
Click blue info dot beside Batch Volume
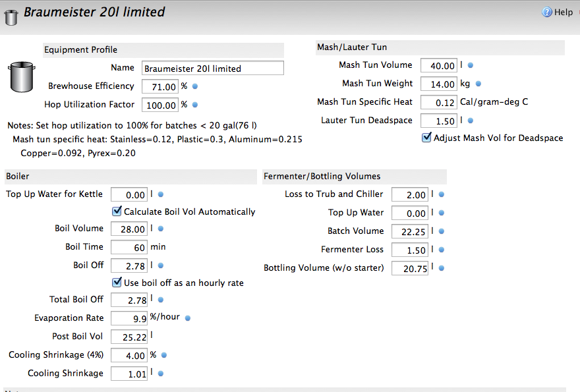tap(442, 231)
